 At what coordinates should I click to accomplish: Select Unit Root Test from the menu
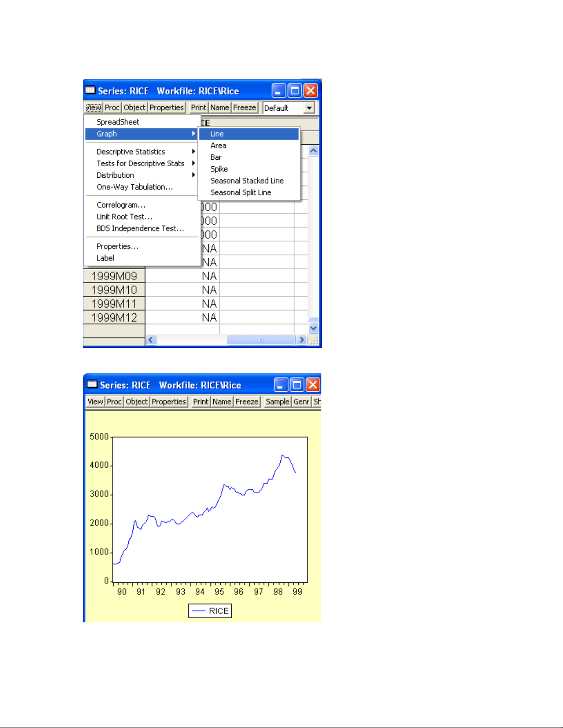[x=142, y=216]
